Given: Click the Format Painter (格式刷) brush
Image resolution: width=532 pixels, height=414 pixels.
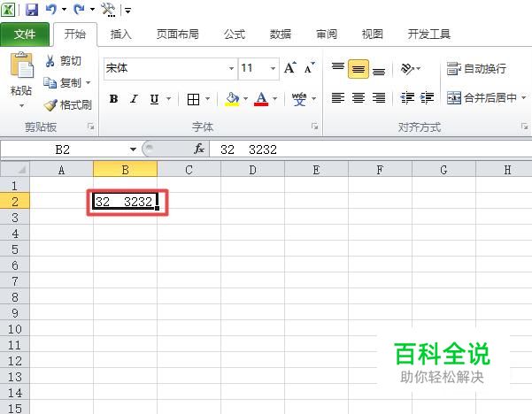Looking at the screenshot, I should (x=68, y=104).
